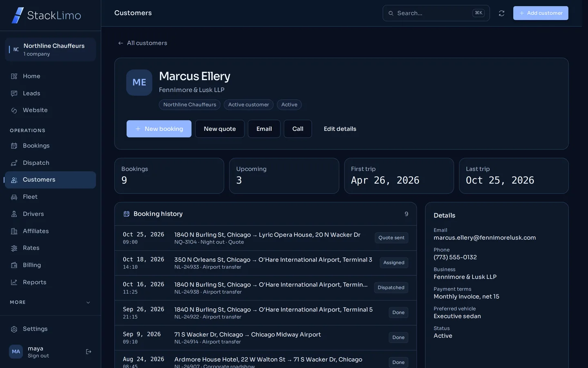Click the Drivers icon in sidebar
Viewport: 588px width, 368px height.
click(14, 214)
